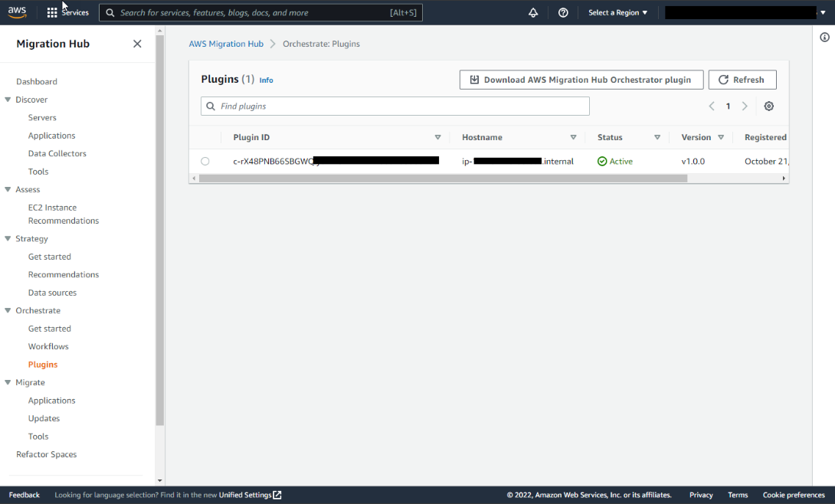Open the info panel icon at right
This screenshot has width=835, height=504.
[824, 38]
